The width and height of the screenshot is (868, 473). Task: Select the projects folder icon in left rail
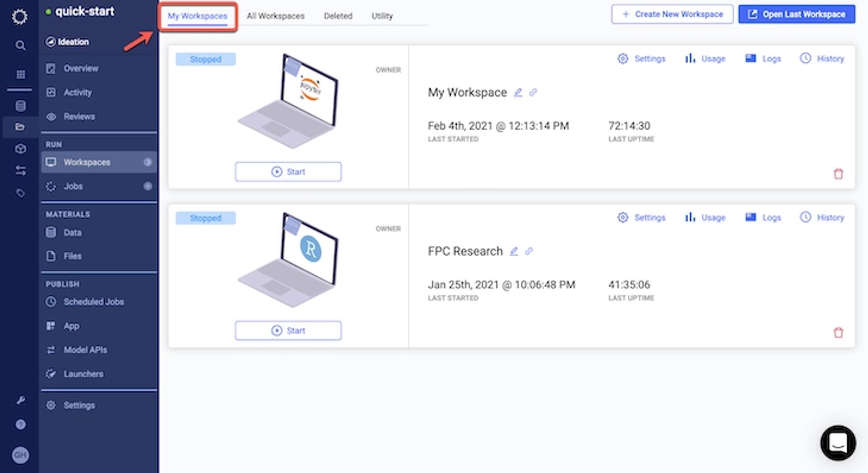click(20, 126)
